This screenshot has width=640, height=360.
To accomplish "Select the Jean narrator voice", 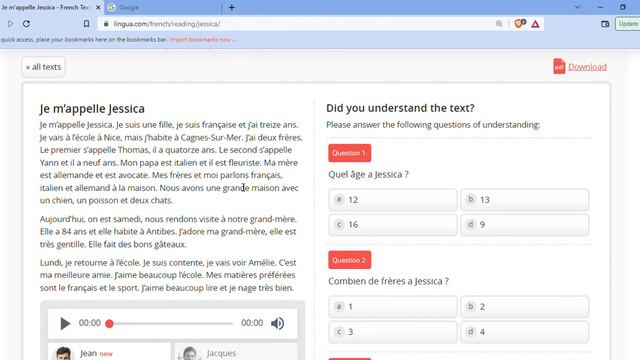I will [109, 352].
